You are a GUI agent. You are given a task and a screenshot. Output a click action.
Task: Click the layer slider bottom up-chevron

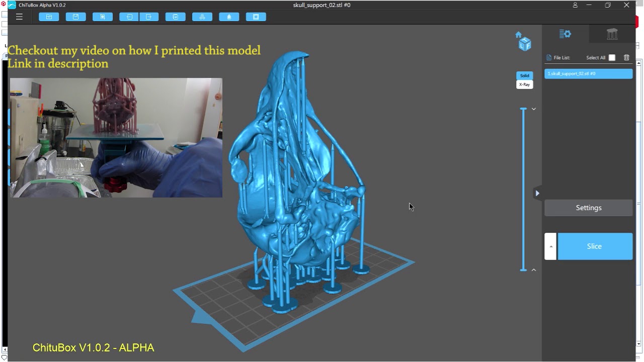click(534, 270)
